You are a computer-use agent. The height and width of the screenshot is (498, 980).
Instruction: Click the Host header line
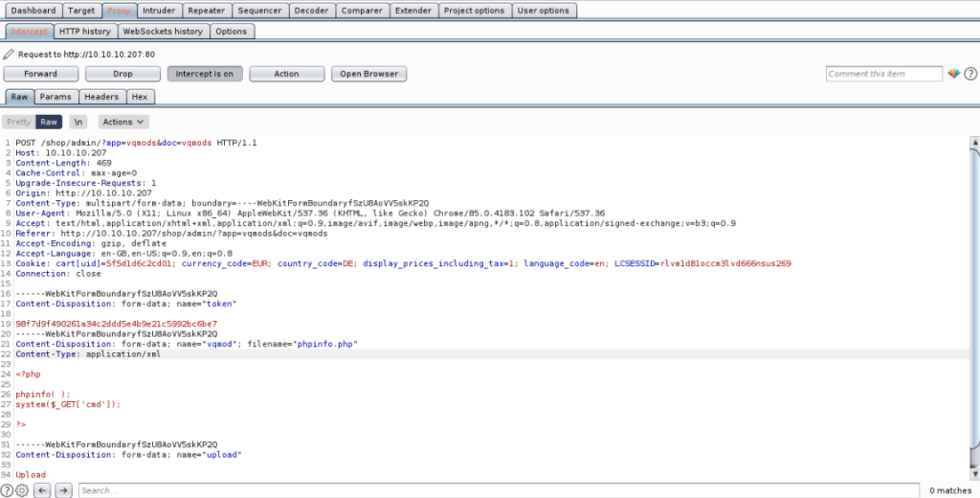pyautogui.click(x=61, y=152)
